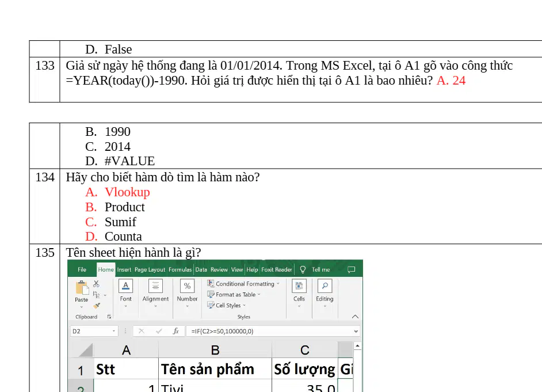Click the Name Box showing D2
This screenshot has height=392, width=542.
pos(94,331)
